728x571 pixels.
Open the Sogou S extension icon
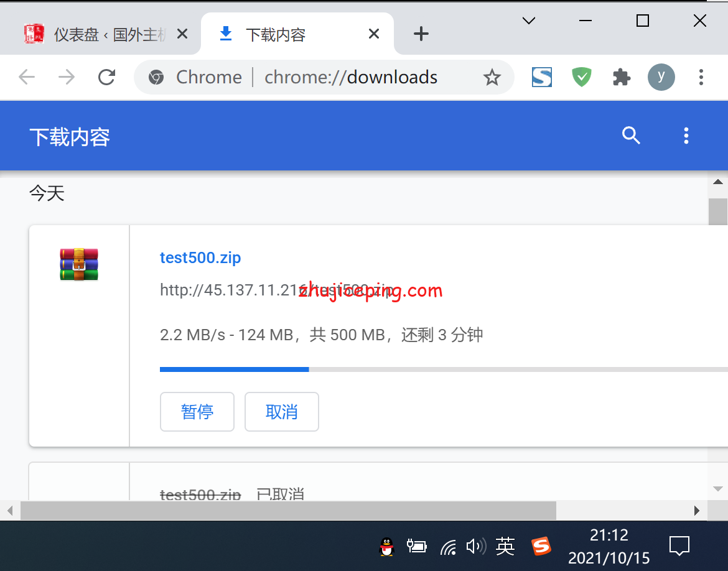[542, 77]
